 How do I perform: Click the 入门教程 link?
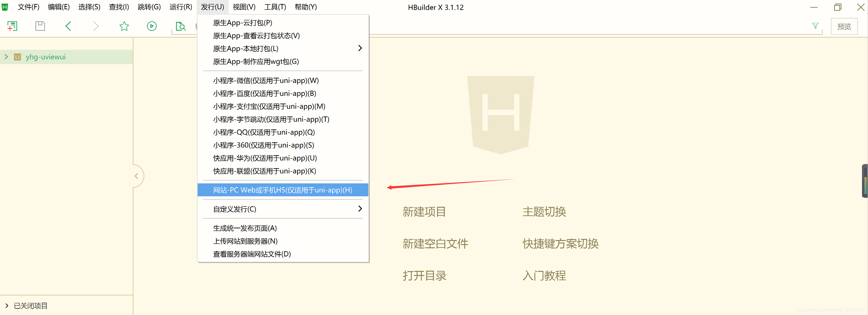[x=544, y=276]
